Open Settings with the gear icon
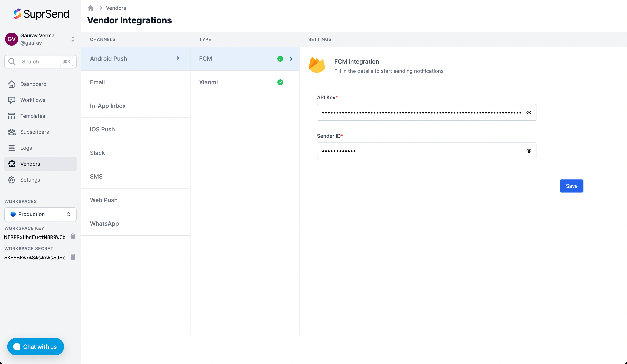 (12, 180)
